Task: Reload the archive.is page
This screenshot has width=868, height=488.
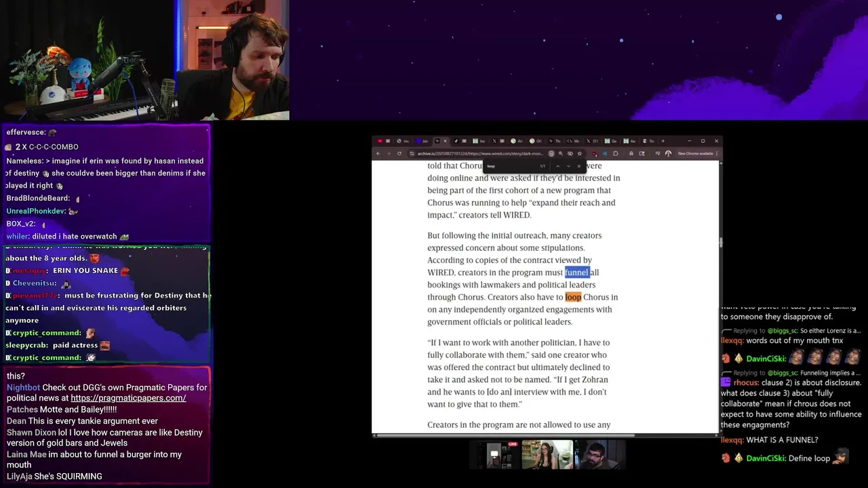Action: [399, 153]
